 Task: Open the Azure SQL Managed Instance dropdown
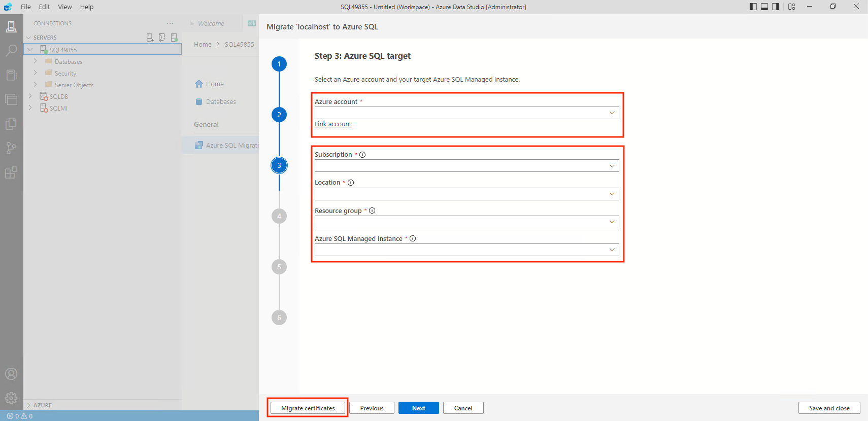click(467, 250)
